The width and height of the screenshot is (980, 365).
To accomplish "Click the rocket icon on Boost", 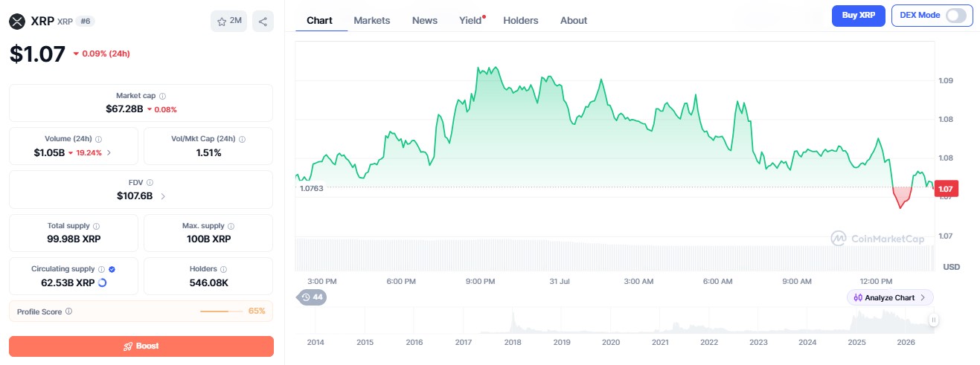I will point(128,346).
